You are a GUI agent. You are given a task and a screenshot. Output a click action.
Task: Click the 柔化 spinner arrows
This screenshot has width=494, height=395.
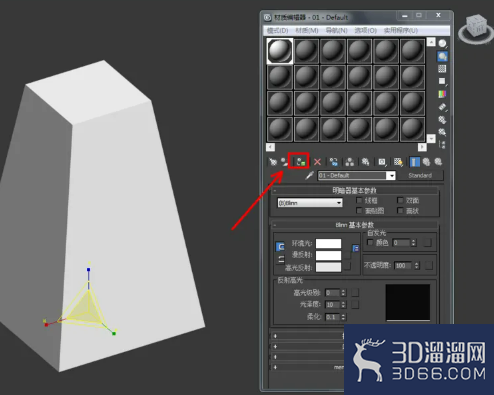(343, 317)
